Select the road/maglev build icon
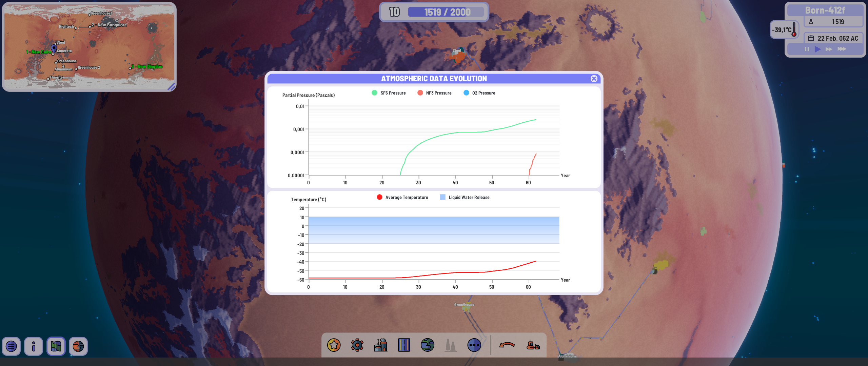Screen dimensions: 868x366 click(x=404, y=345)
